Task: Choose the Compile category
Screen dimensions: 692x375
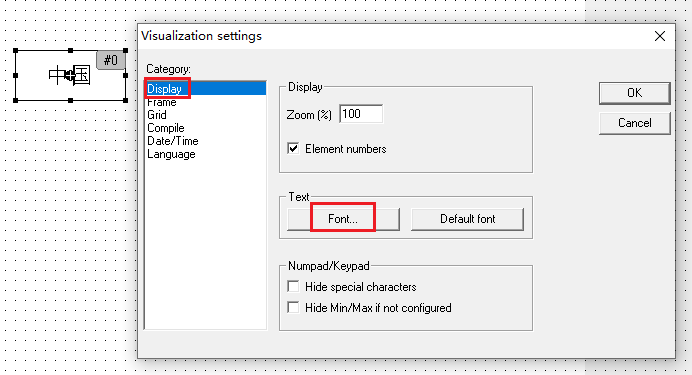Action: tap(165, 128)
